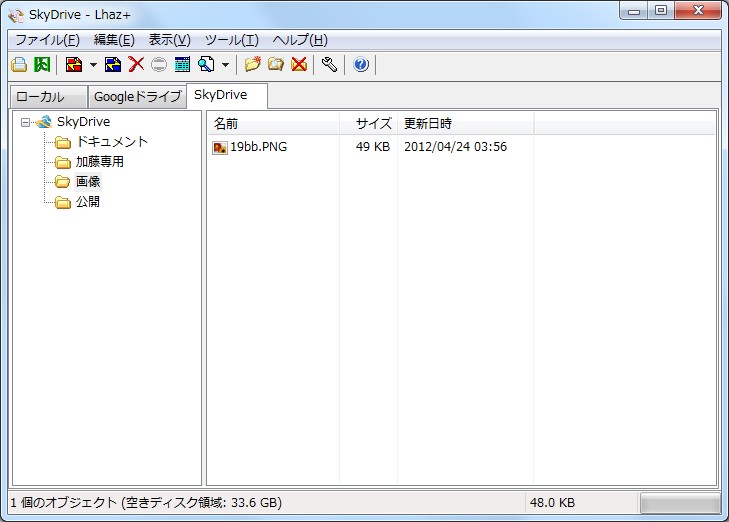Switch to the Googleドライブ tab
Viewport: 729px width, 522px height.
tap(137, 97)
